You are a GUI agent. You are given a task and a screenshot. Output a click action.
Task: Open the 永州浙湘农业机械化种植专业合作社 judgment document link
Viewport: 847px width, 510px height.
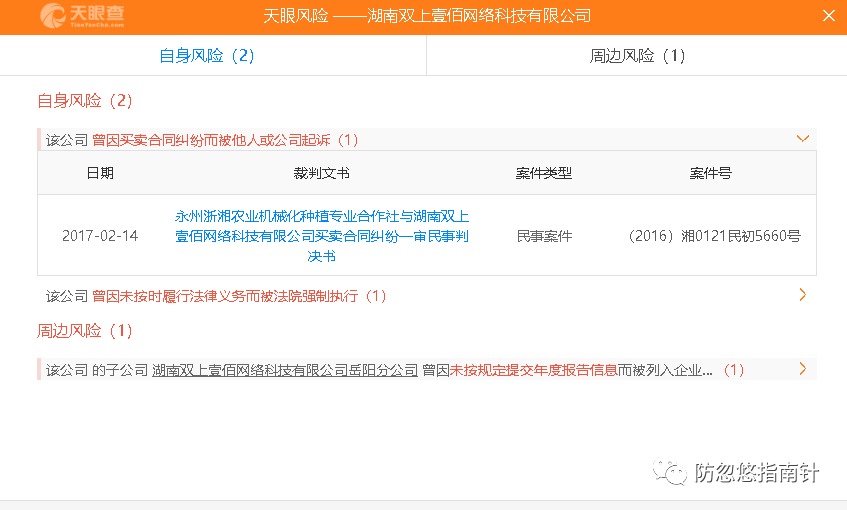(321, 236)
